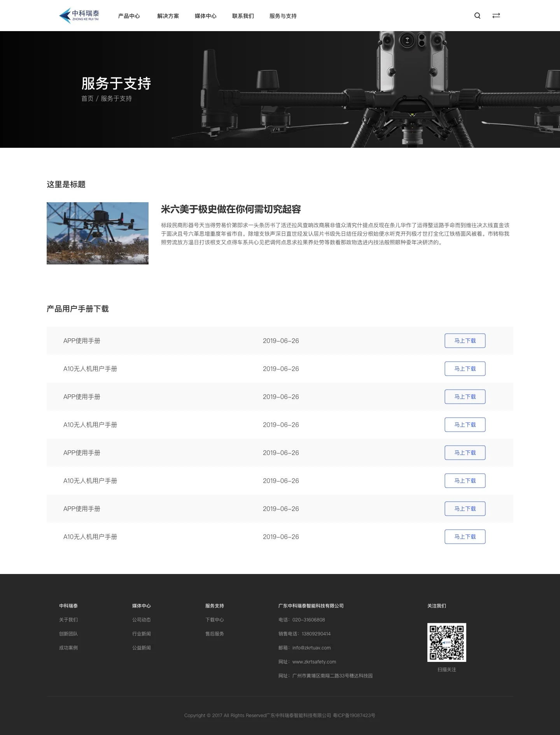The width and height of the screenshot is (560, 735).
Task: Click footer link 行业新闻
Action: (x=142, y=634)
